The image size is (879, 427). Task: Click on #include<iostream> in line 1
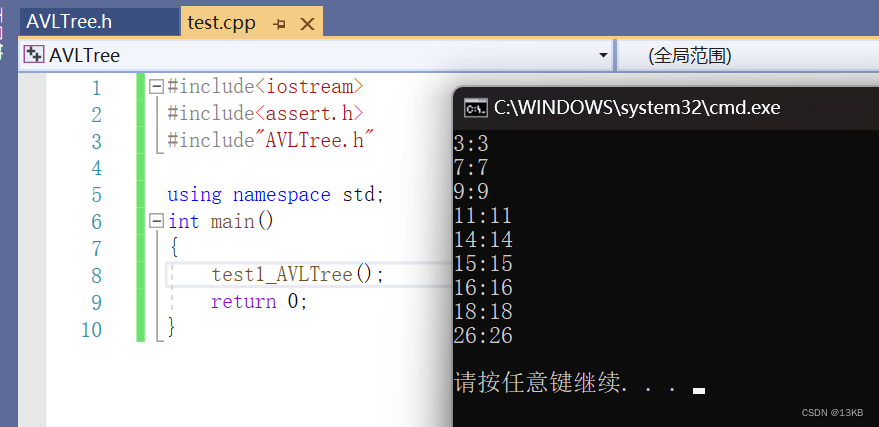pos(266,86)
